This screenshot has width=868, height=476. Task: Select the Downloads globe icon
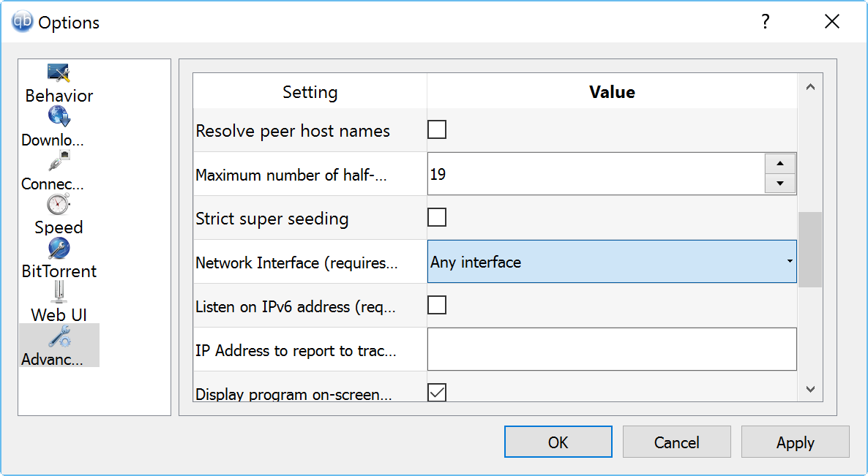(x=59, y=116)
